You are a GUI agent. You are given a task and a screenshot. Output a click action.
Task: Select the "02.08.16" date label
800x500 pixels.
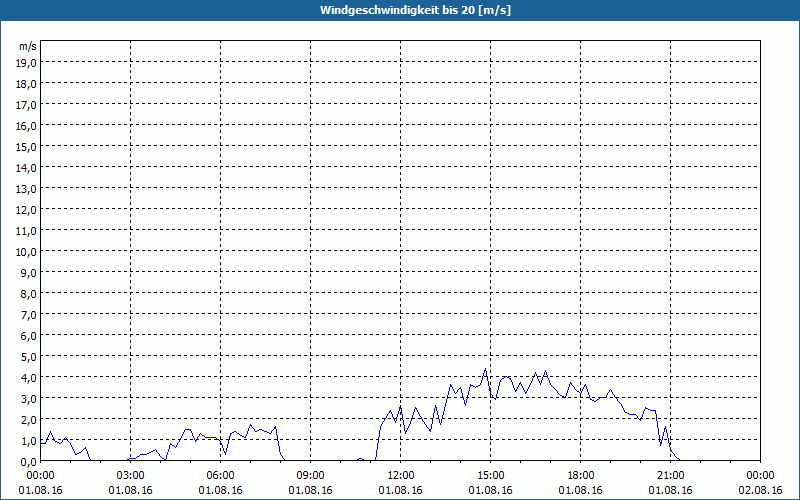coord(760,490)
